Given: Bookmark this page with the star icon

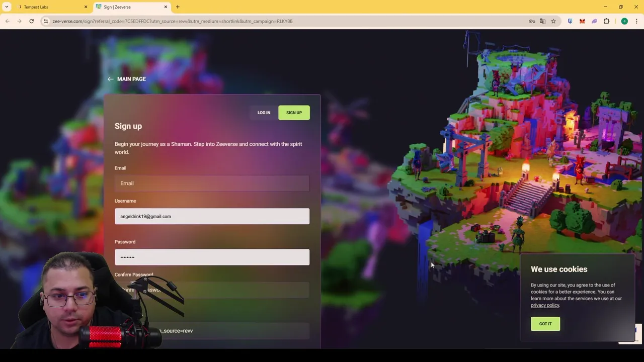Looking at the screenshot, I should pyautogui.click(x=553, y=21).
